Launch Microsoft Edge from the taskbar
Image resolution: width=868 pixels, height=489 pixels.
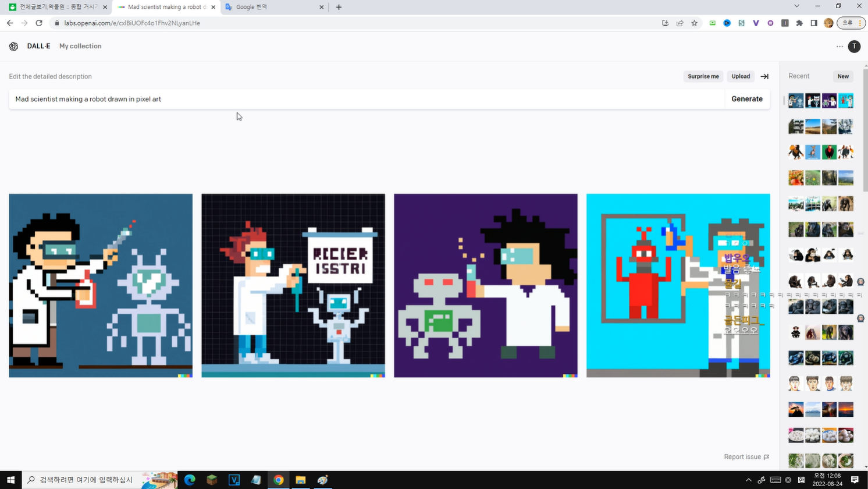[190, 480]
